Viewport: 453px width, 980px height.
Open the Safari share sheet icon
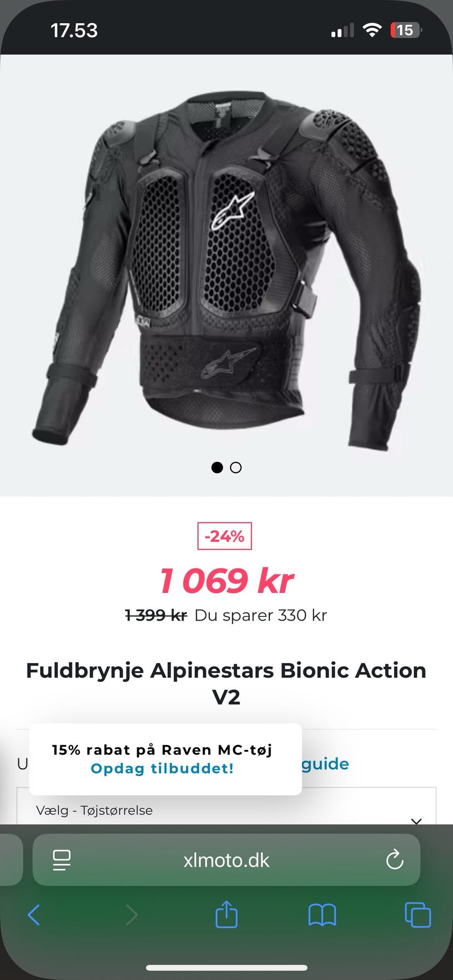point(226,914)
